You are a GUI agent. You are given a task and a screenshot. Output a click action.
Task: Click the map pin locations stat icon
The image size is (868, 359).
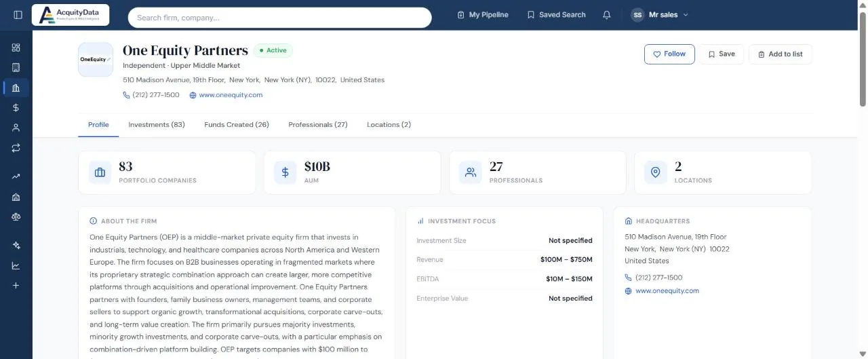(x=656, y=172)
